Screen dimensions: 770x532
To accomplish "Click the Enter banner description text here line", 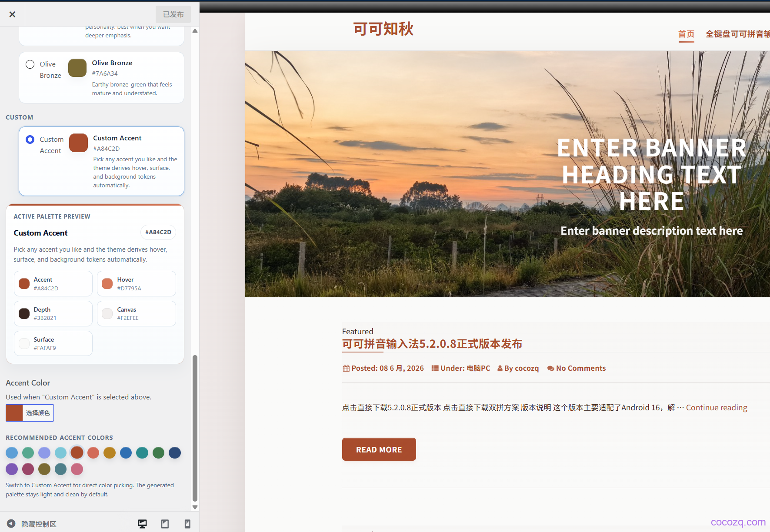I will click(652, 231).
